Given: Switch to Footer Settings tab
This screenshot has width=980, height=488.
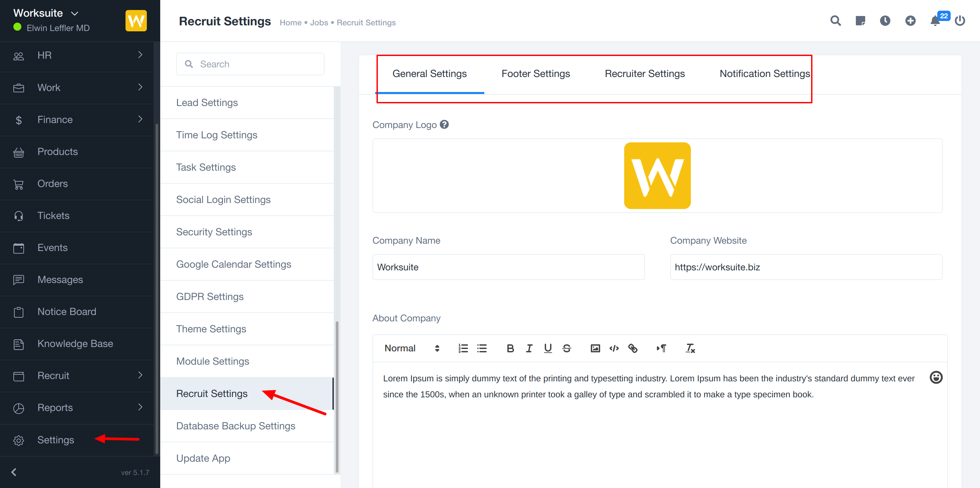Looking at the screenshot, I should 535,74.
